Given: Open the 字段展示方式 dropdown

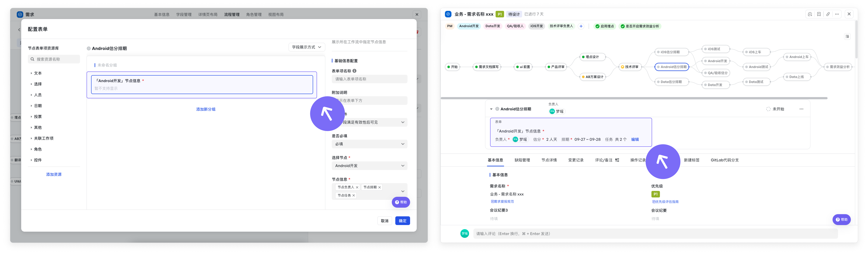Looking at the screenshot, I should 307,47.
